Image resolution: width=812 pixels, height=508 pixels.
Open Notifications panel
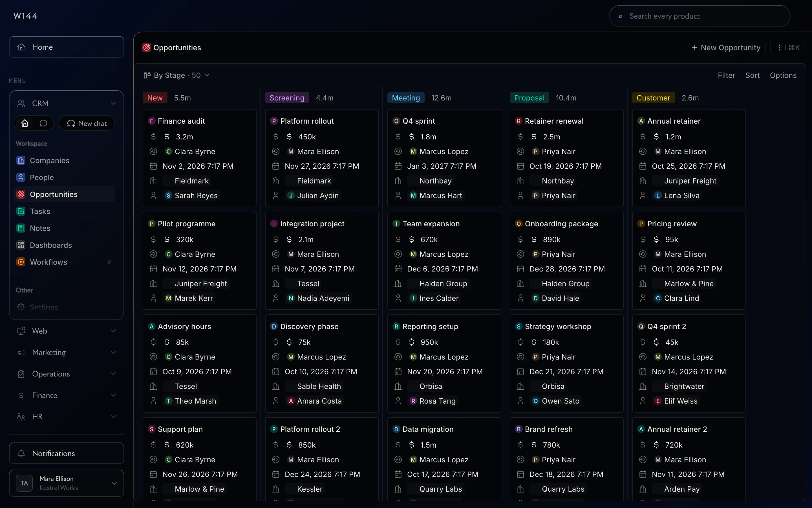coord(67,453)
